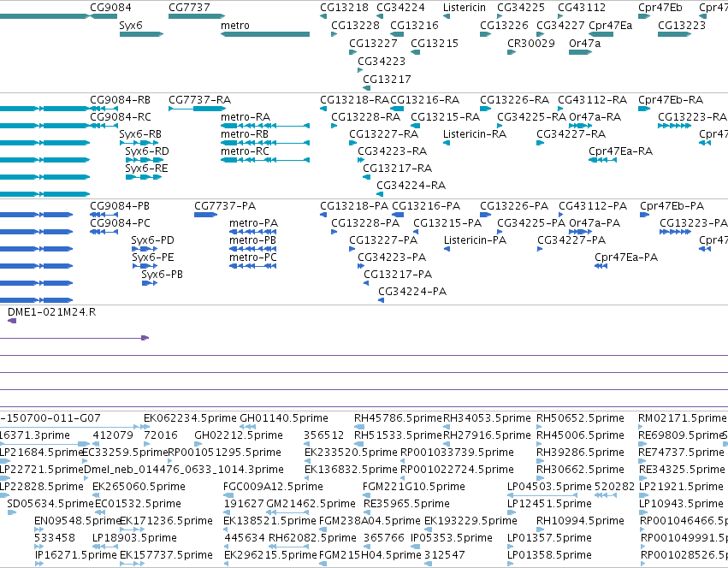
Task: Open the CG13218-PA protein label
Action: coord(354,206)
